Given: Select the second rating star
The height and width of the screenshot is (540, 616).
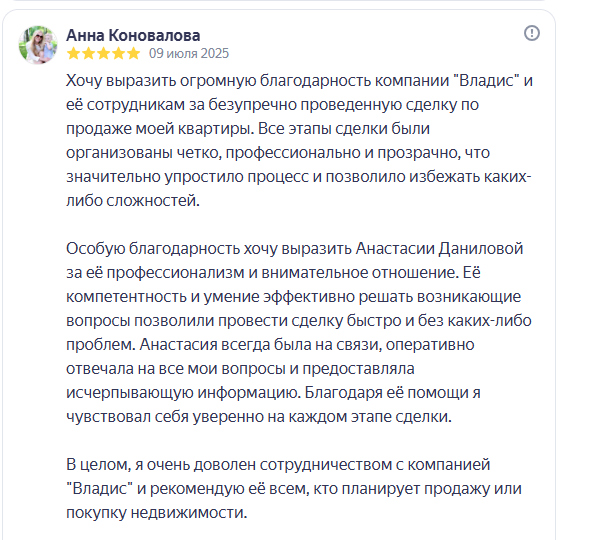Looking at the screenshot, I should point(88,53).
